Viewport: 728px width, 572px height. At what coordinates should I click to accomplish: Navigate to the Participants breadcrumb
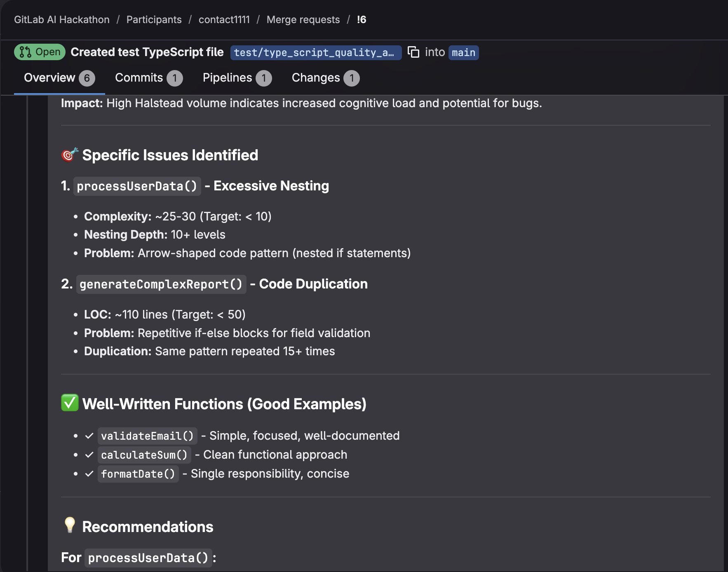[x=154, y=20]
